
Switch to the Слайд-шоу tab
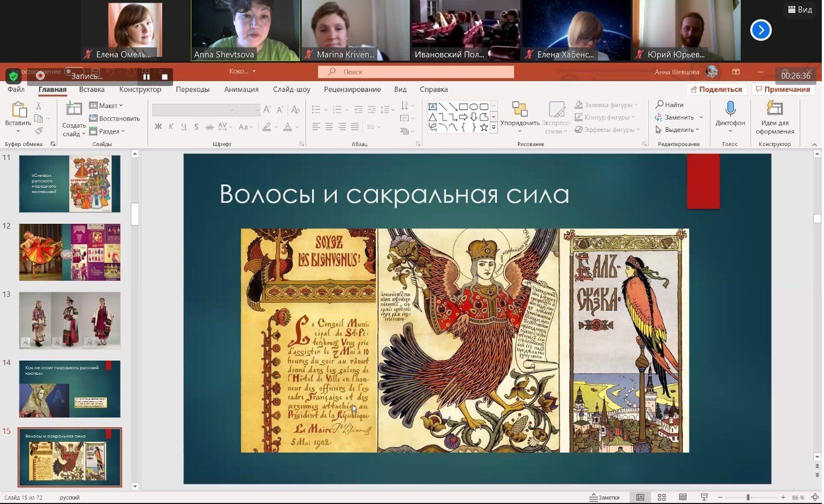pos(291,89)
